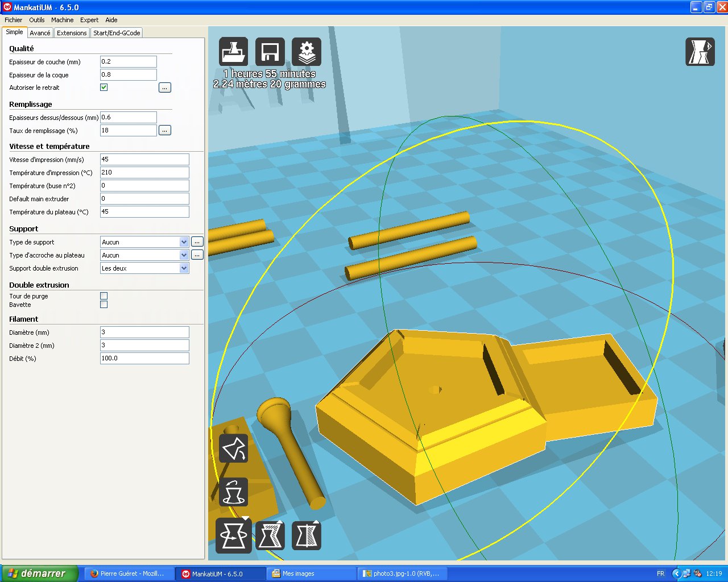The height and width of the screenshot is (582, 728).
Task: Click the démarrer Start button
Action: click(x=39, y=573)
